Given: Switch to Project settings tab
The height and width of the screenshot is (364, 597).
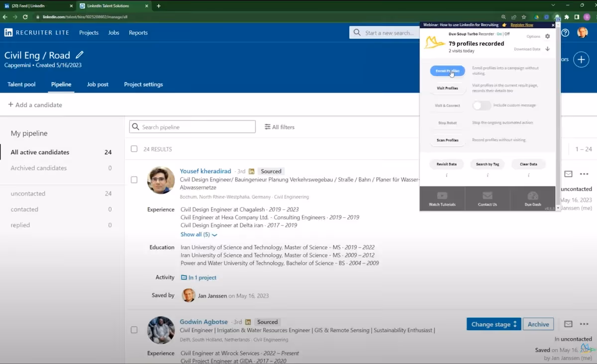Looking at the screenshot, I should click(x=143, y=85).
